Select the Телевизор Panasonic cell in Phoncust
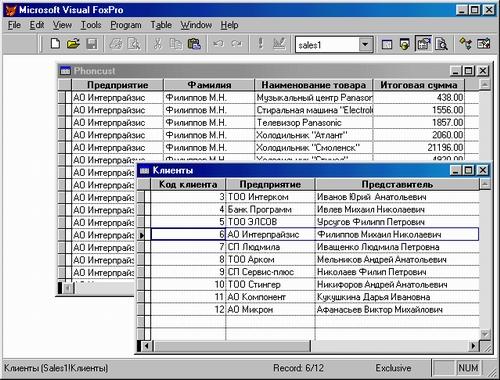 tap(313, 123)
